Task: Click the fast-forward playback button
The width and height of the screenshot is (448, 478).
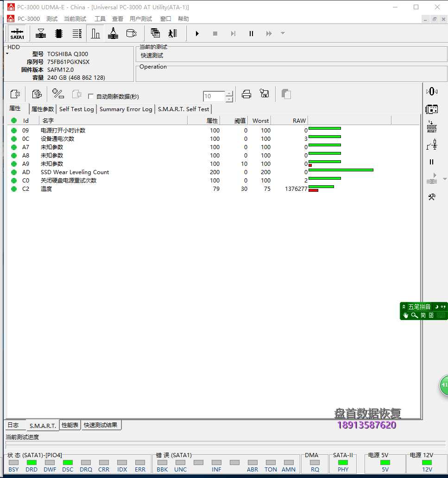Action: [269, 33]
